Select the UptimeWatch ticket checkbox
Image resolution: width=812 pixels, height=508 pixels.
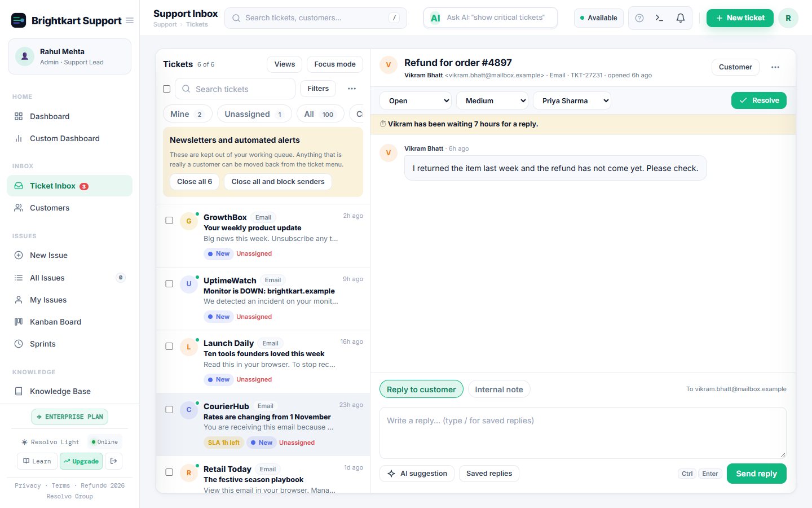coord(169,284)
